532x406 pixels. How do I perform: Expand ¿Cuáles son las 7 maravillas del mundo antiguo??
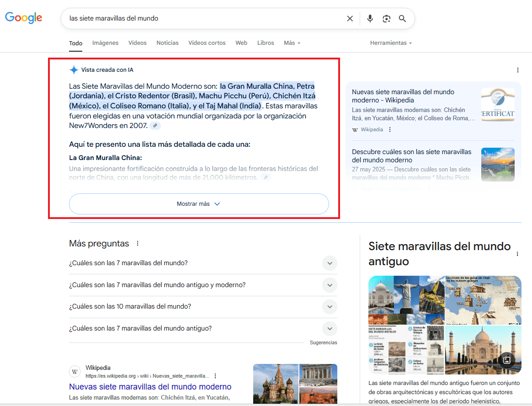pos(203,328)
